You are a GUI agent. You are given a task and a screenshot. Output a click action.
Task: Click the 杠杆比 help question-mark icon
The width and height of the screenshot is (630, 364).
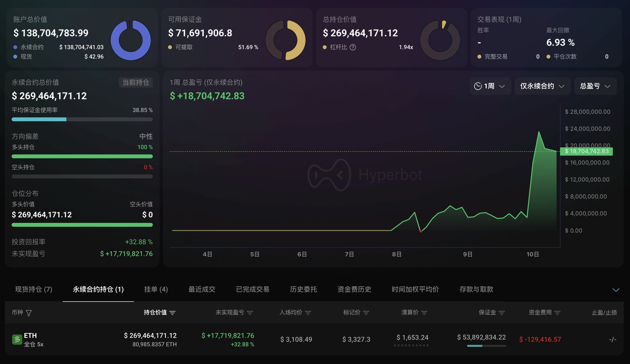tap(353, 47)
